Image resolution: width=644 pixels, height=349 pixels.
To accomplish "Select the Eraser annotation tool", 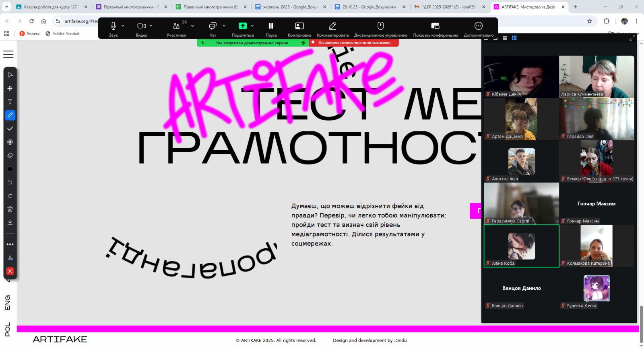I will 10,156.
